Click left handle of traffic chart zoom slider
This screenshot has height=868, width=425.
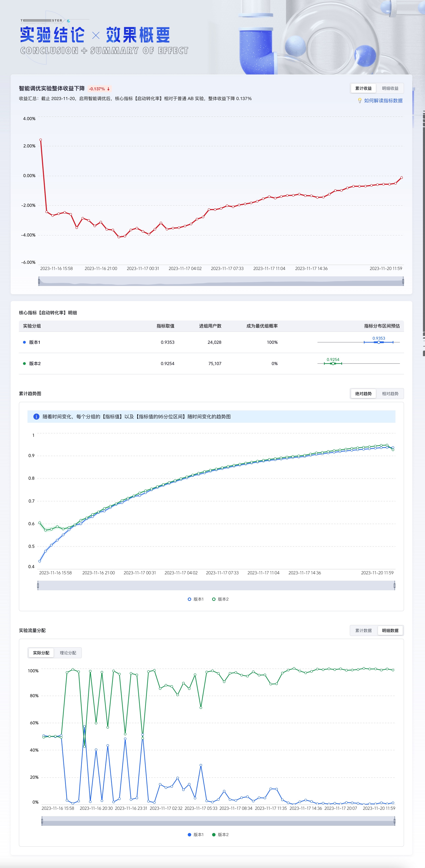42,821
